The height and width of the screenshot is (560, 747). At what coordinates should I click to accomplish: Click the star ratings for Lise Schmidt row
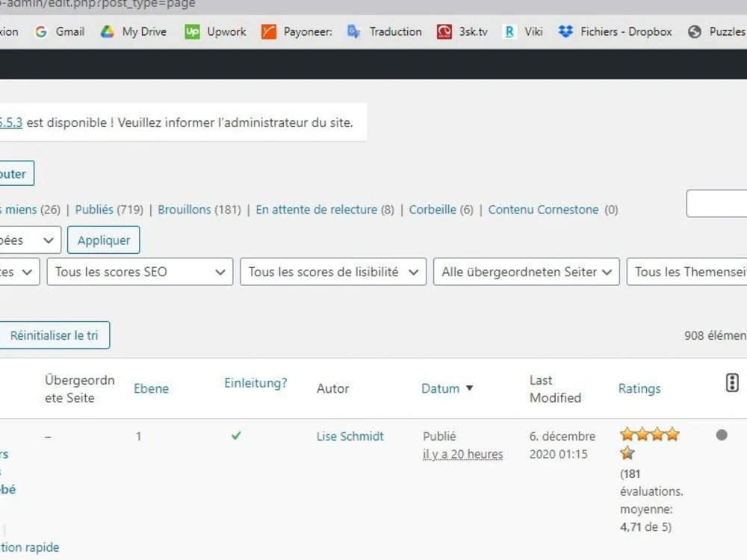[649, 444]
